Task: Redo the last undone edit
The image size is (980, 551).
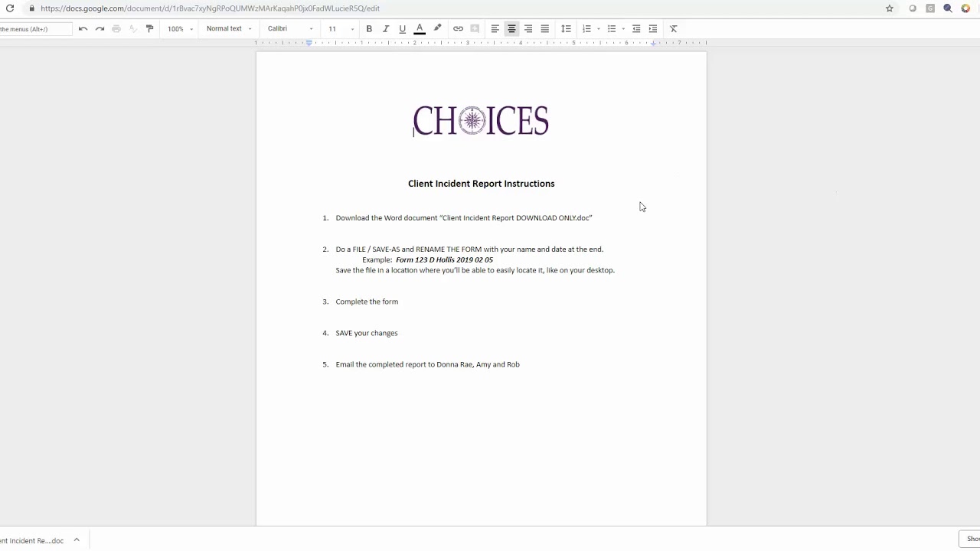Action: (100, 28)
